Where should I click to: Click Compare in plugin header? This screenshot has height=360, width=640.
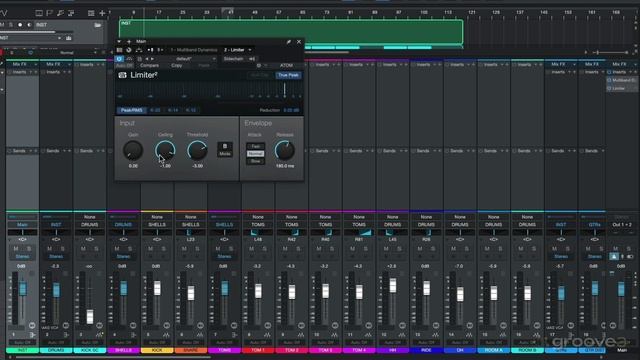(x=149, y=65)
